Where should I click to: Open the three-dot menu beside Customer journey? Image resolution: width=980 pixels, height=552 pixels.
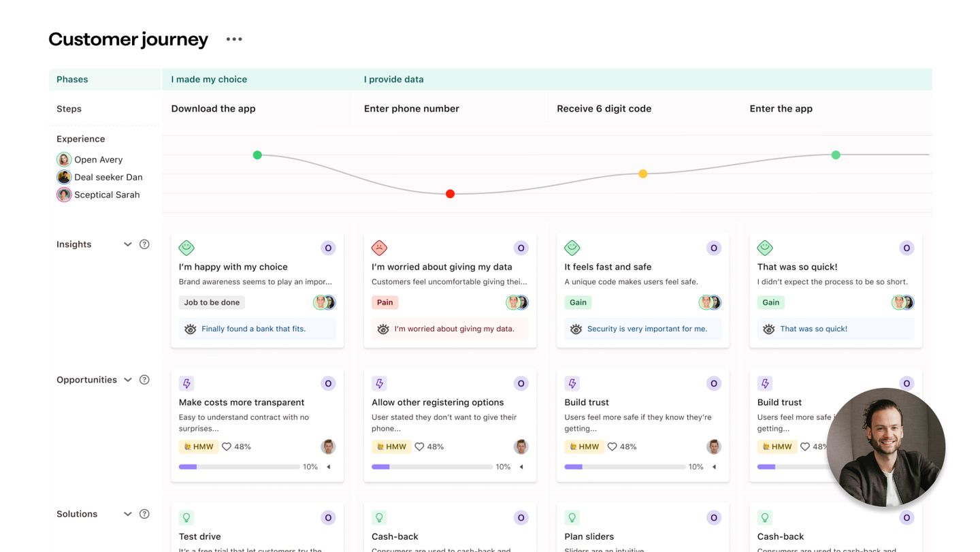[x=233, y=38]
